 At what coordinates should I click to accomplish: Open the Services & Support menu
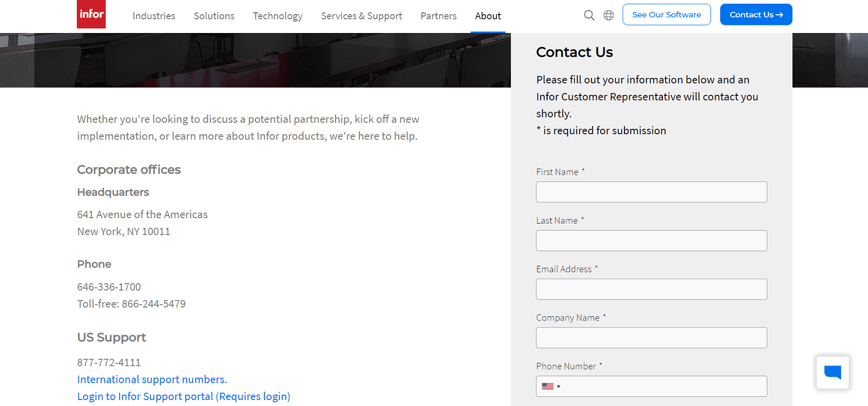361,16
